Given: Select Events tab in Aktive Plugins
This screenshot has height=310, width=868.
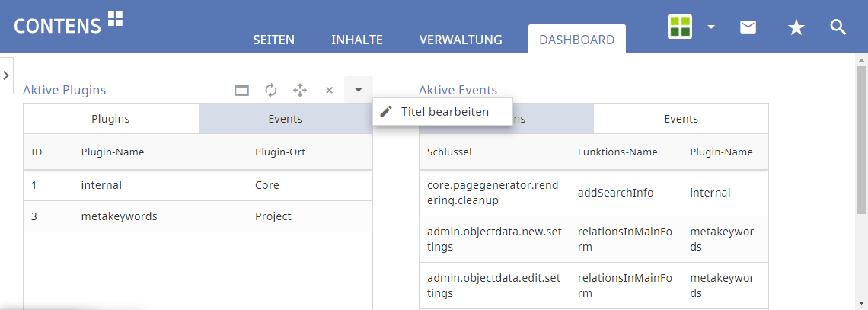Looking at the screenshot, I should (x=285, y=119).
